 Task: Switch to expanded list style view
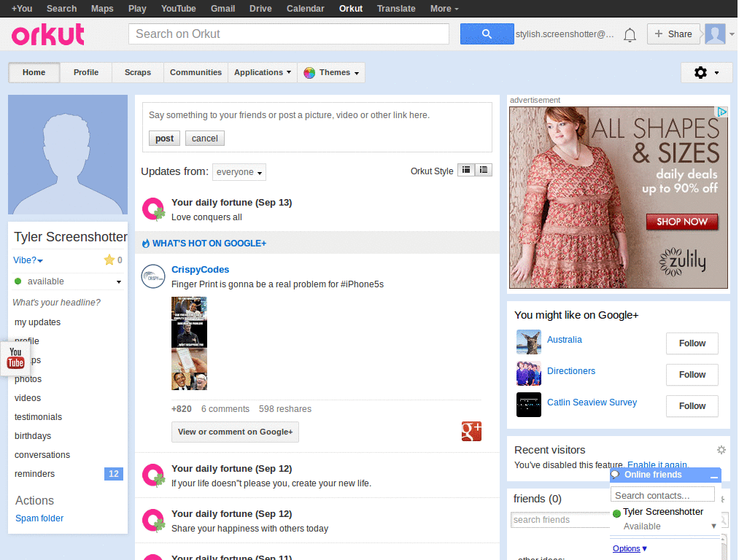[x=484, y=170]
